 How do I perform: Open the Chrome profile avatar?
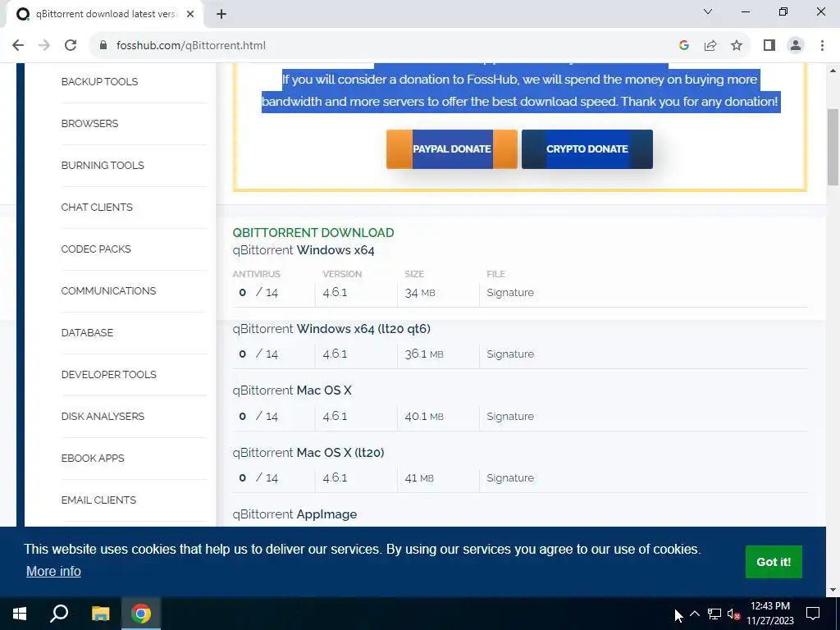tap(796, 46)
